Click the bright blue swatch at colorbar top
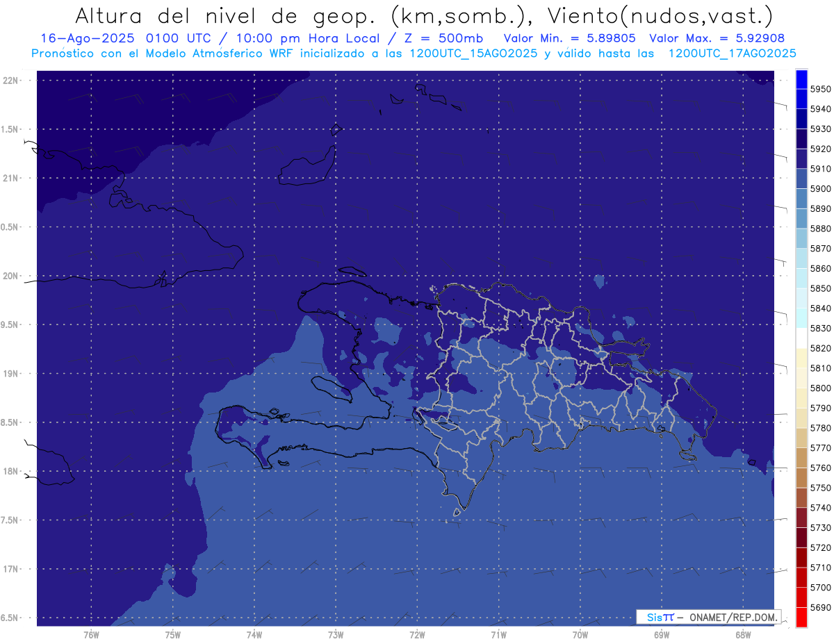 801,79
